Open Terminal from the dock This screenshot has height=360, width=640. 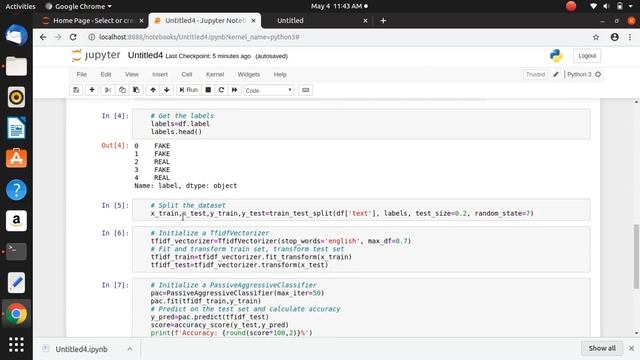coord(16,251)
